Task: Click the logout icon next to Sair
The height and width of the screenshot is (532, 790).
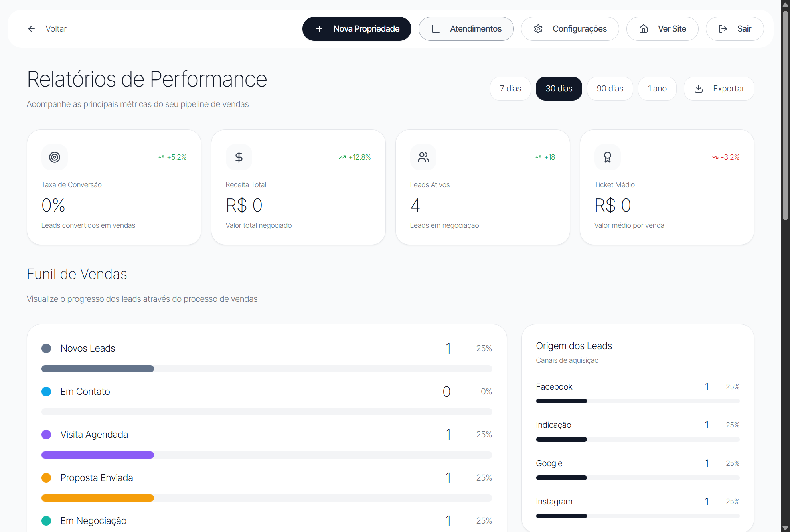Action: click(723, 29)
